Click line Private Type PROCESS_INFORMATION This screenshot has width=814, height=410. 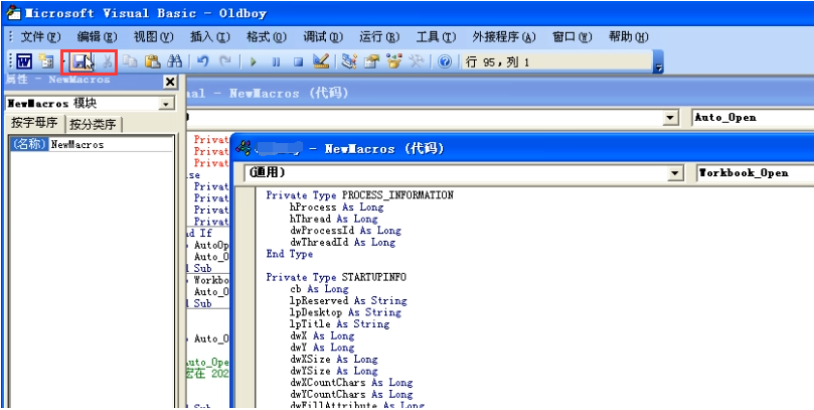click(x=360, y=195)
